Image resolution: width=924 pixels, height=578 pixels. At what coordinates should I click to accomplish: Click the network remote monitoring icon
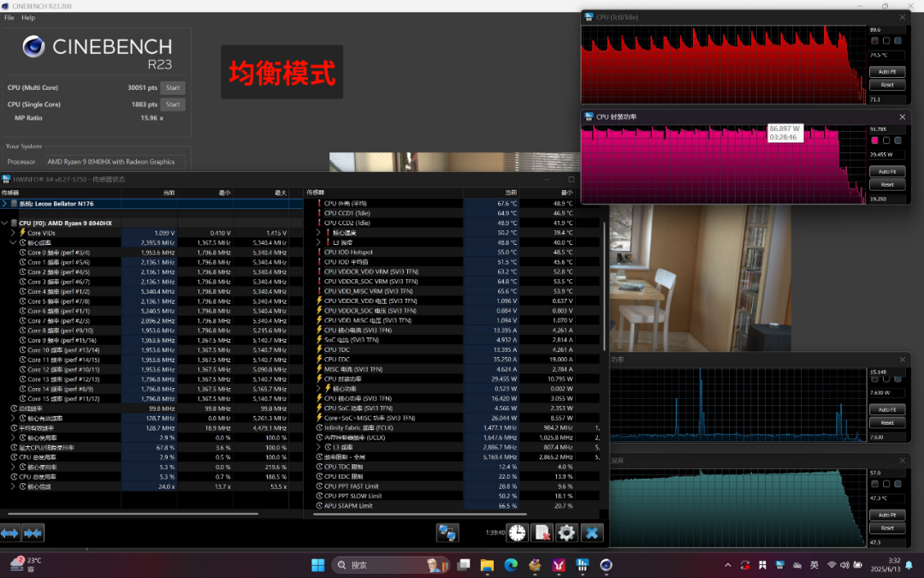(x=447, y=533)
